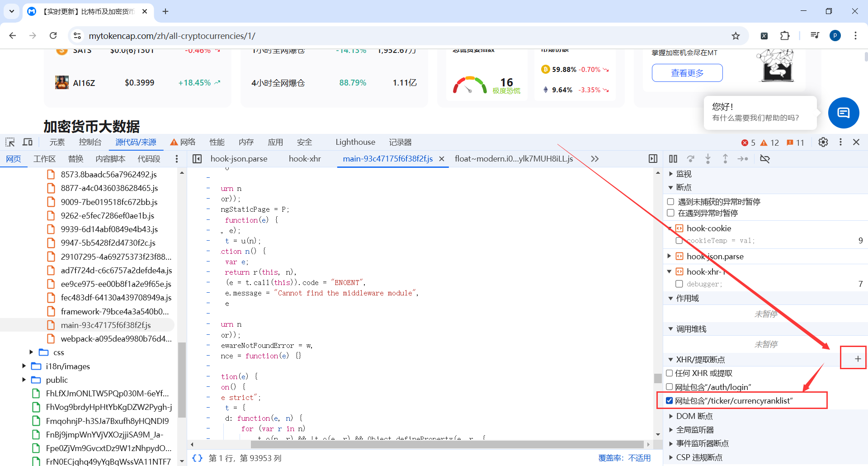Viewport: 868px width, 466px height.
Task: Expand 事件监听器断点 section
Action: [671, 443]
